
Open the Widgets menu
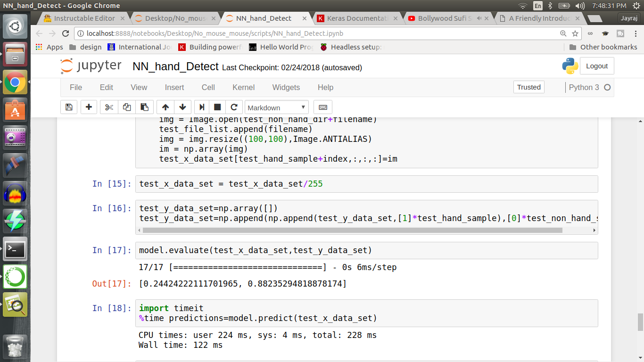click(286, 87)
